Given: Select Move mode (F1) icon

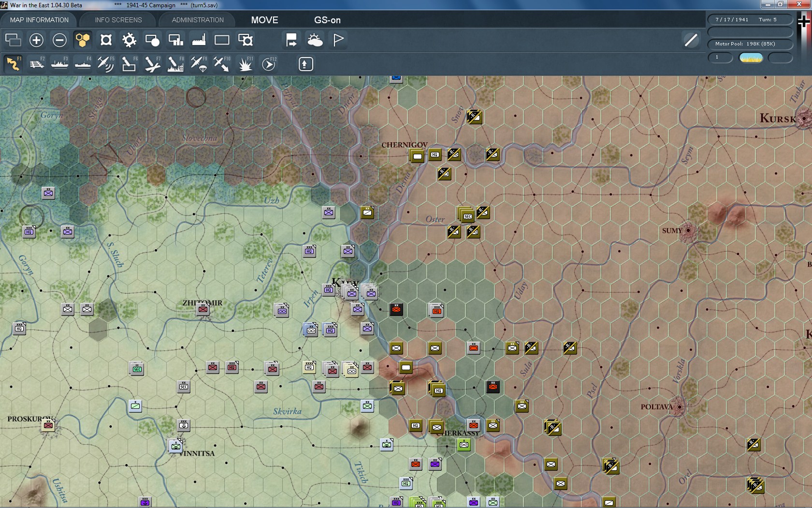Looking at the screenshot, I should (13, 64).
